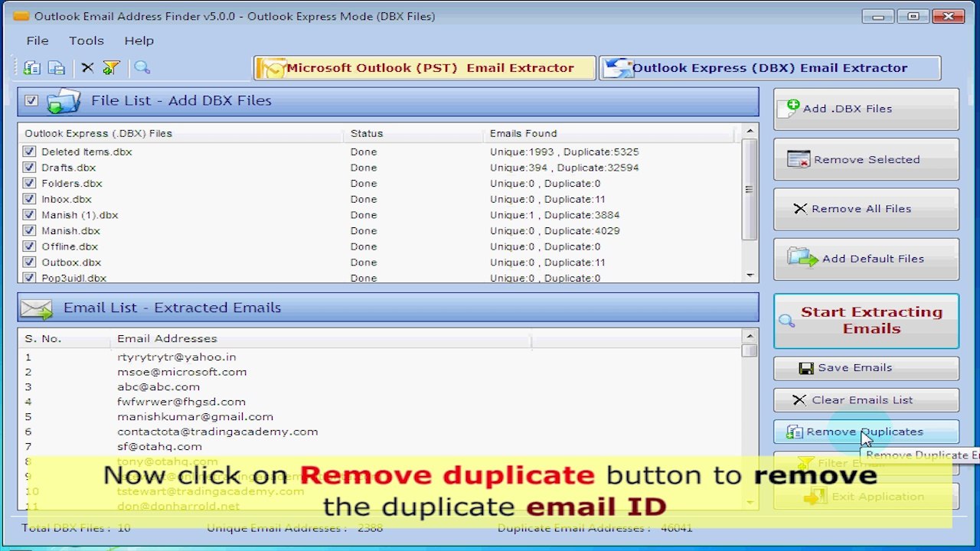
Task: Click the application icon in title bar
Action: tap(21, 16)
